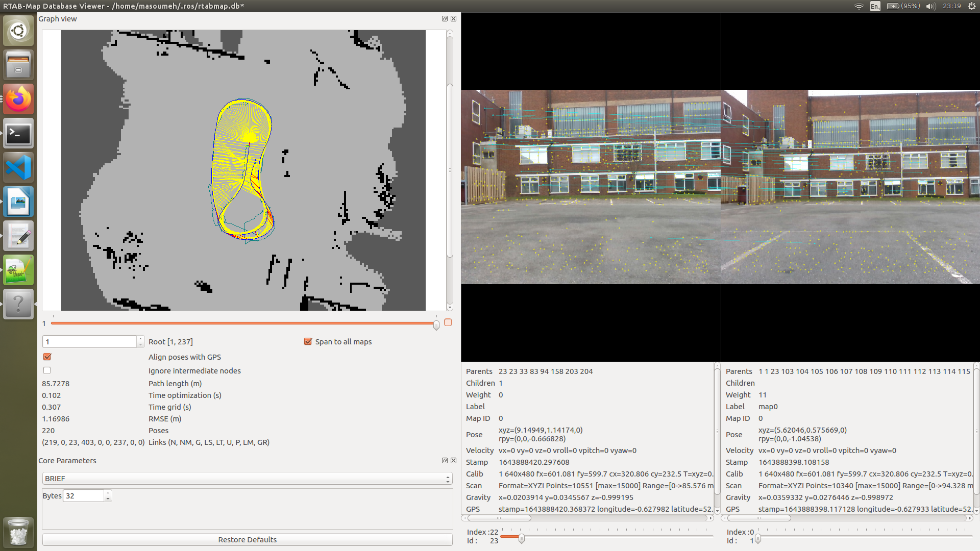Launch Terminal from the dock
This screenshot has height=551, width=980.
18,134
